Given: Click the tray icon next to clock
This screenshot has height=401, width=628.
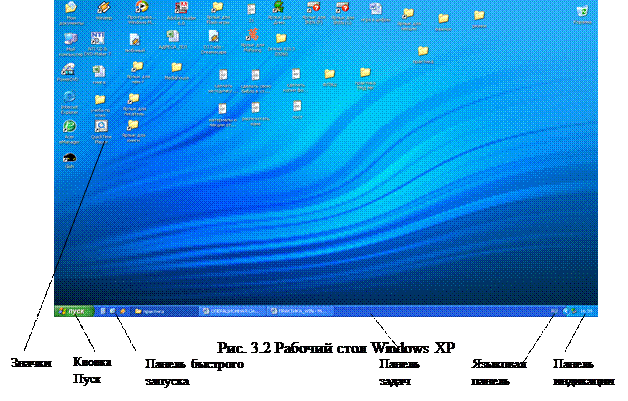Looking at the screenshot, I should pos(574,311).
